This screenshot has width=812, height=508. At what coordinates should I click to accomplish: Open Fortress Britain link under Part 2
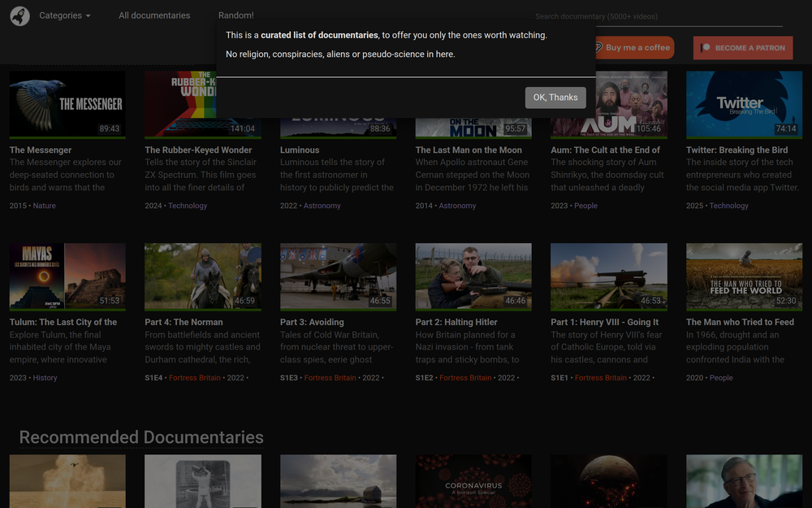[465, 378]
